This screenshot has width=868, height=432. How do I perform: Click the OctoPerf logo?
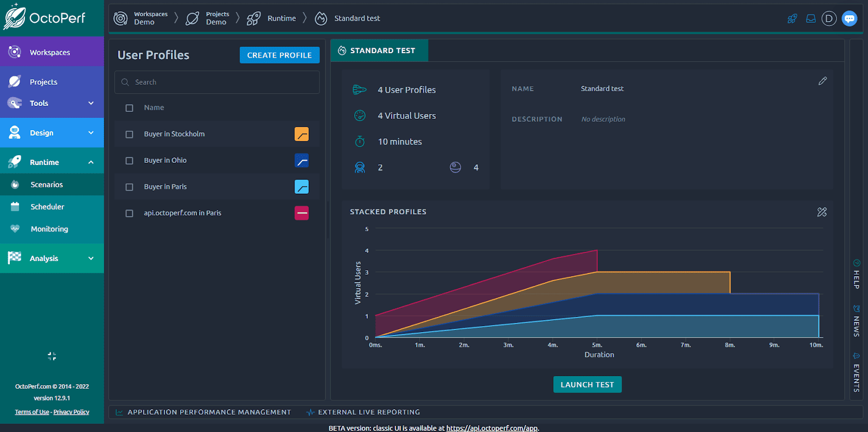point(44,17)
